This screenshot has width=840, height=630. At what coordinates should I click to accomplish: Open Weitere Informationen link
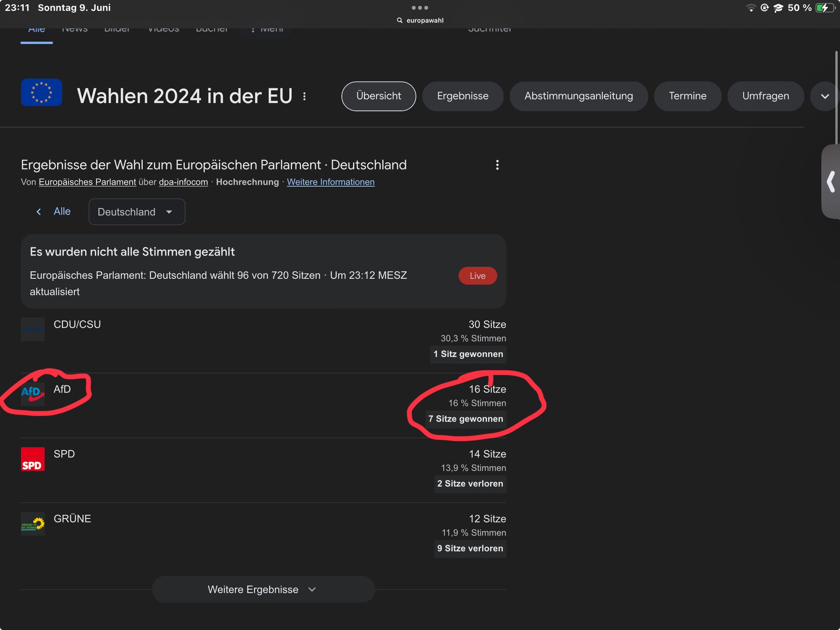(x=330, y=182)
